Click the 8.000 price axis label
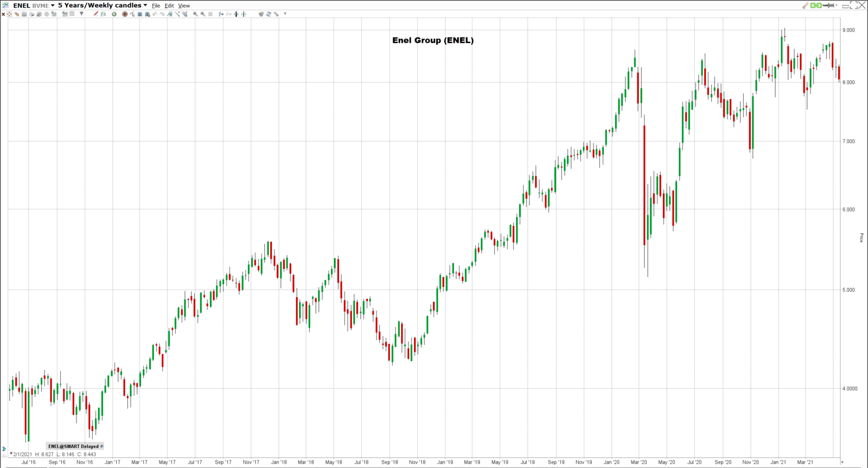 pyautogui.click(x=848, y=82)
